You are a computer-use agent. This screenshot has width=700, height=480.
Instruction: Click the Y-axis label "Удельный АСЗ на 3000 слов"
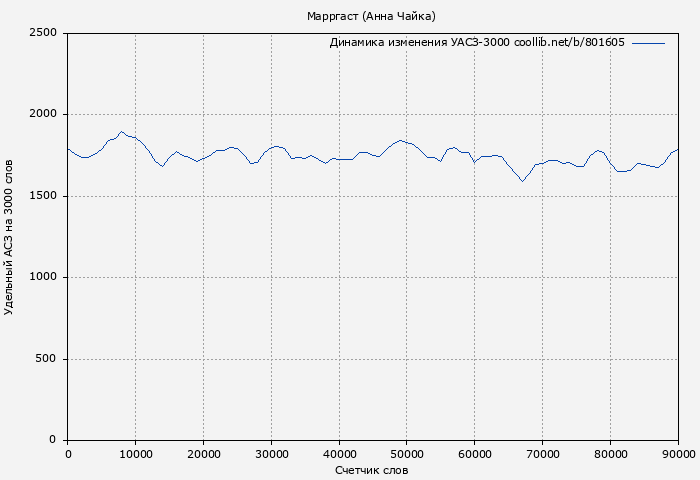click(x=10, y=237)
